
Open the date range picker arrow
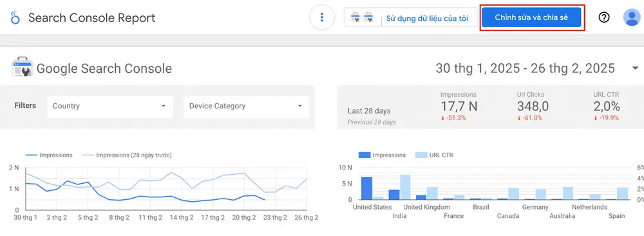tap(636, 68)
